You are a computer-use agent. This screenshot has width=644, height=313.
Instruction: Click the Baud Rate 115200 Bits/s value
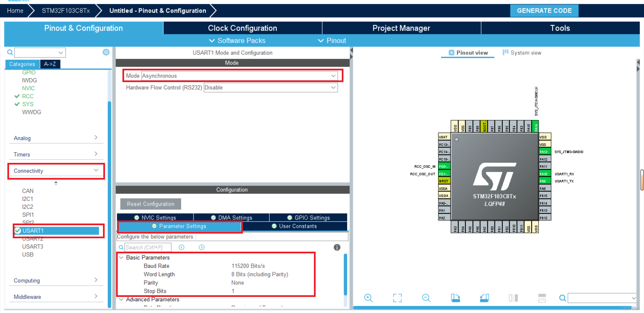point(248,266)
